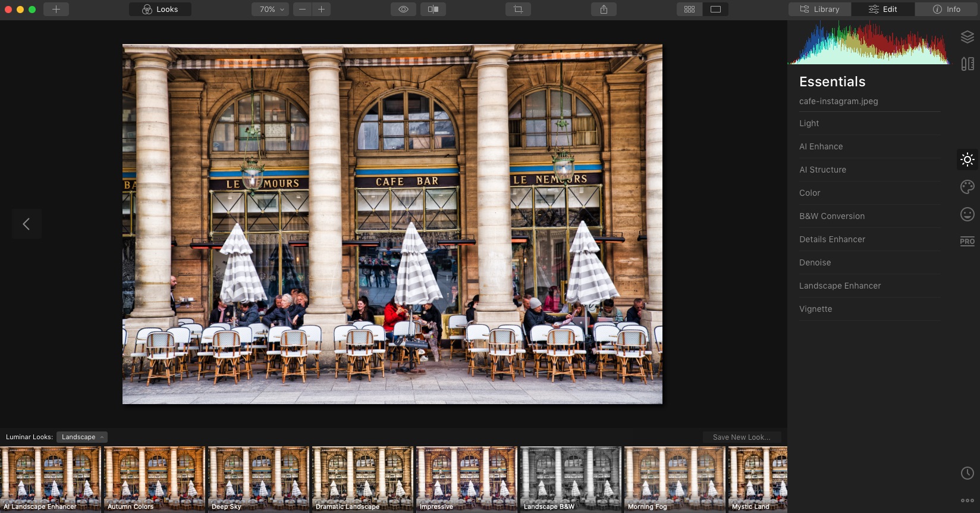
Task: Switch to the Info tab
Action: tap(947, 10)
